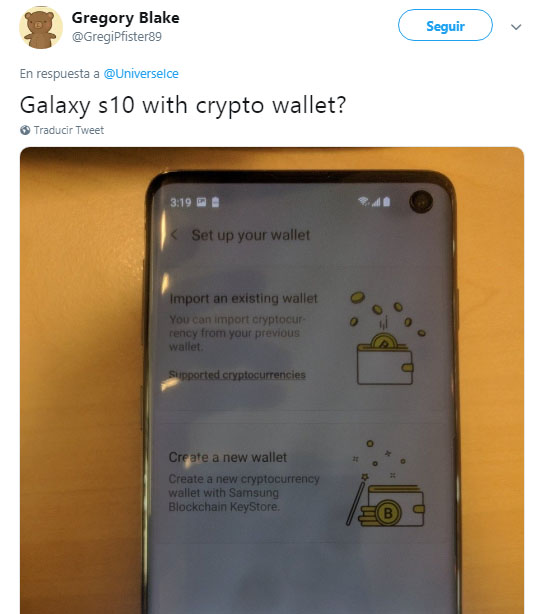Tap the wallet with falling coins icon
The width and height of the screenshot is (544, 614).
point(387,339)
